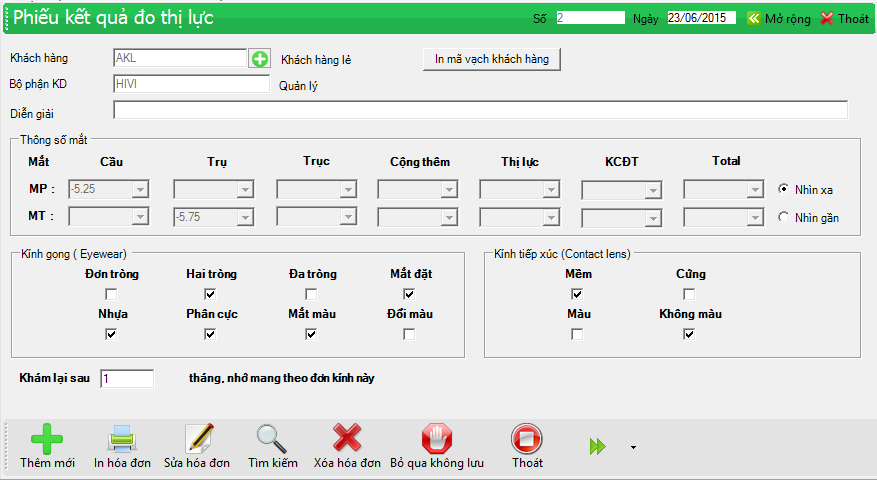
Task: Open the small arrow menu beside forward icon
Action: tap(633, 447)
